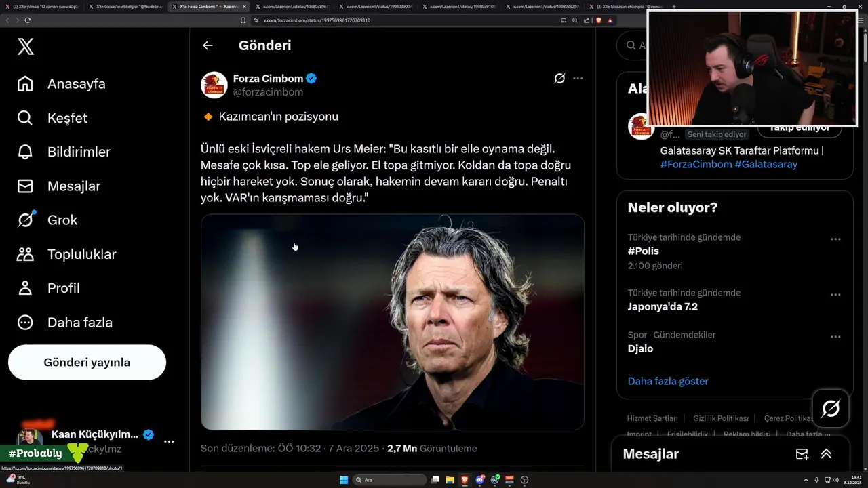868x488 pixels.
Task: Click the Brave Rewards triangle icon
Action: [610, 20]
